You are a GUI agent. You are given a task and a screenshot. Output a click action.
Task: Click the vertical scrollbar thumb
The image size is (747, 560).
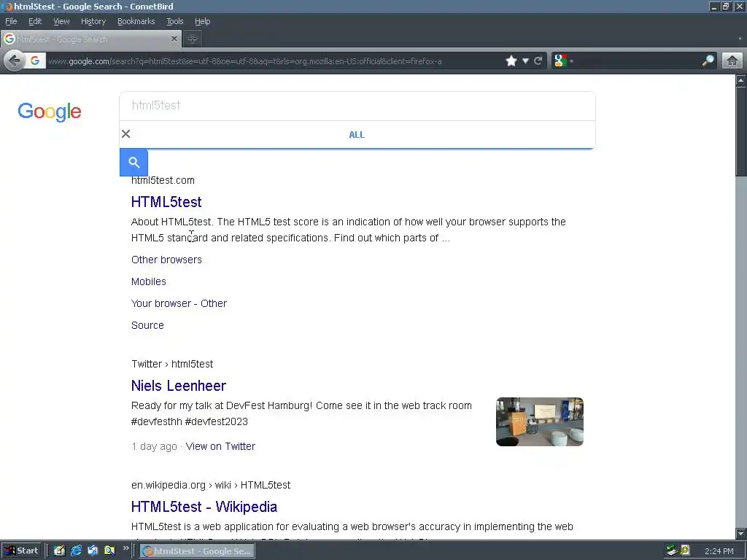pyautogui.click(x=741, y=131)
